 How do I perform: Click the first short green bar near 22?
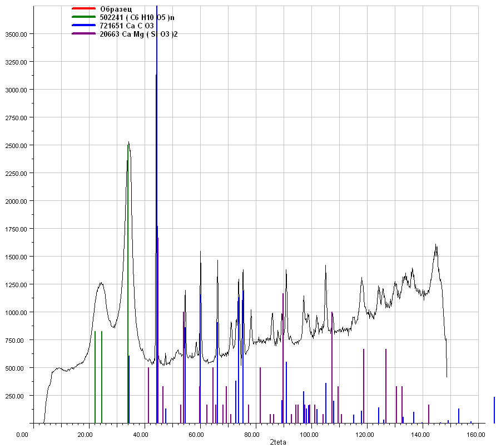click(95, 377)
